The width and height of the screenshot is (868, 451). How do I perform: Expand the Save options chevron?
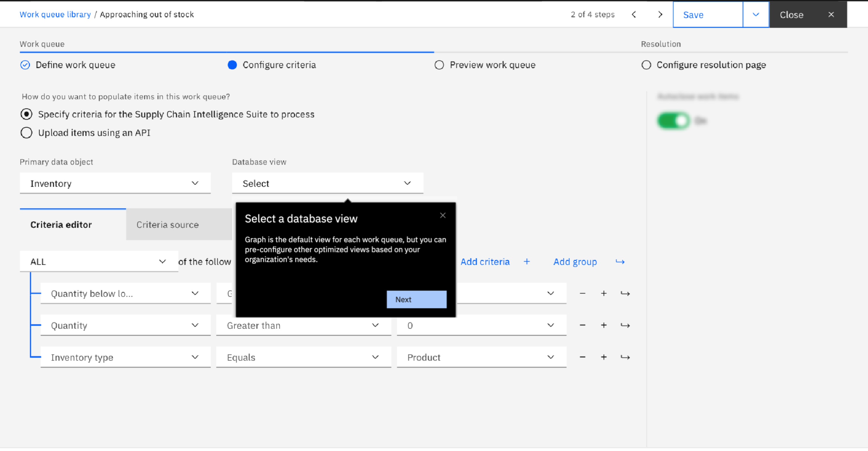point(756,15)
